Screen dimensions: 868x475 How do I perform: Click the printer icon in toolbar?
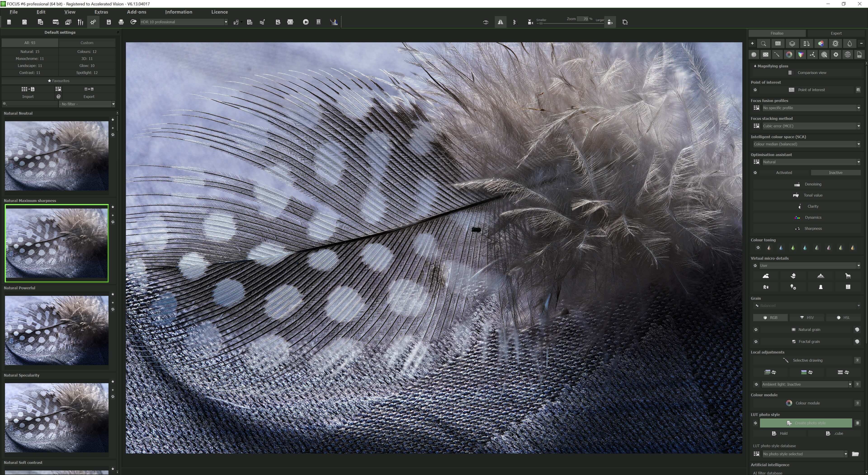121,22
